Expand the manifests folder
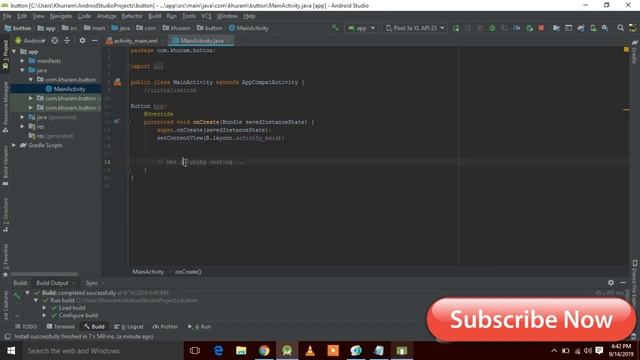 pos(22,61)
